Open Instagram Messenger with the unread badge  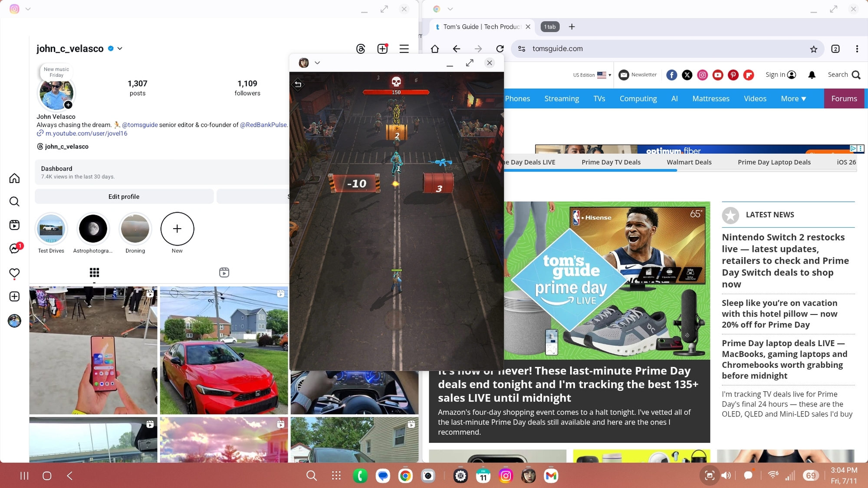14,249
